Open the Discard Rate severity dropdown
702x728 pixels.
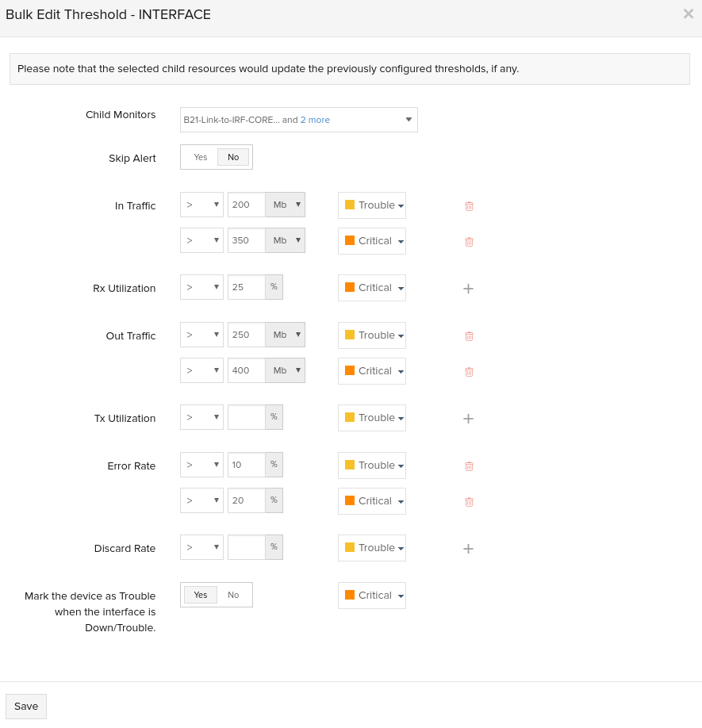[x=371, y=547]
